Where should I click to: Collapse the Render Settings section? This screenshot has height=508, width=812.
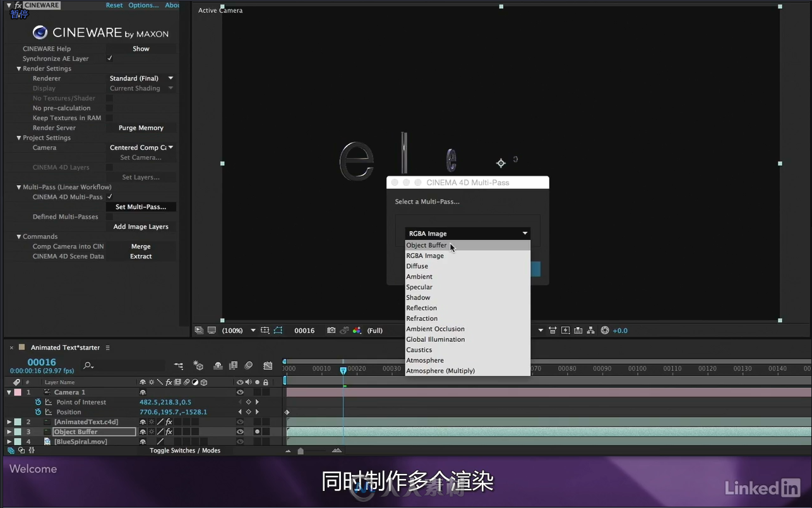tap(19, 68)
